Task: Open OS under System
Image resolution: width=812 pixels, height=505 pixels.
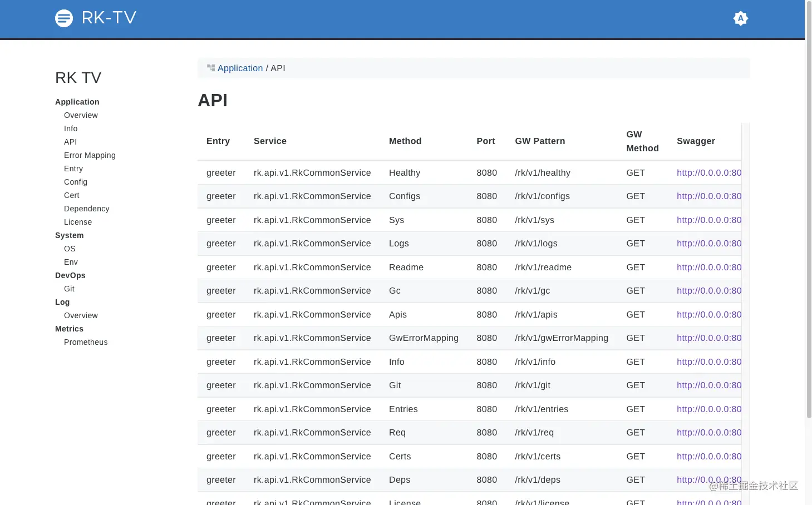Action: [x=70, y=249]
